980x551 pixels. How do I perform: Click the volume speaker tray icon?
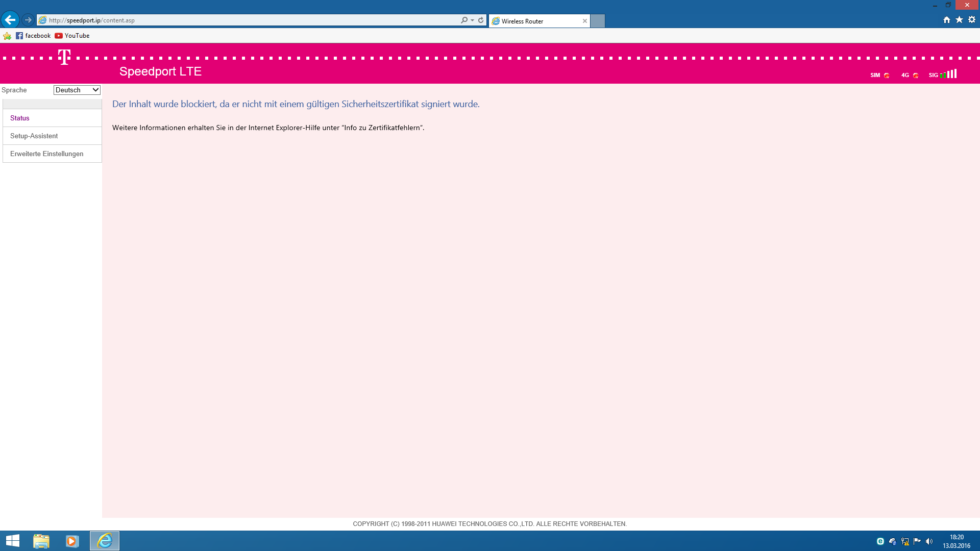929,541
